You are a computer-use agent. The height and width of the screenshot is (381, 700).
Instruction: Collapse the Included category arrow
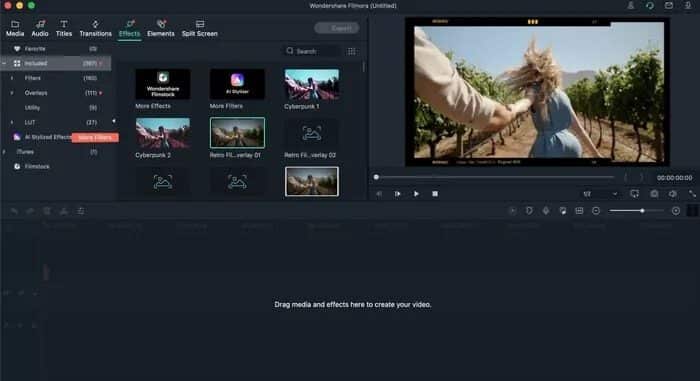pos(4,63)
